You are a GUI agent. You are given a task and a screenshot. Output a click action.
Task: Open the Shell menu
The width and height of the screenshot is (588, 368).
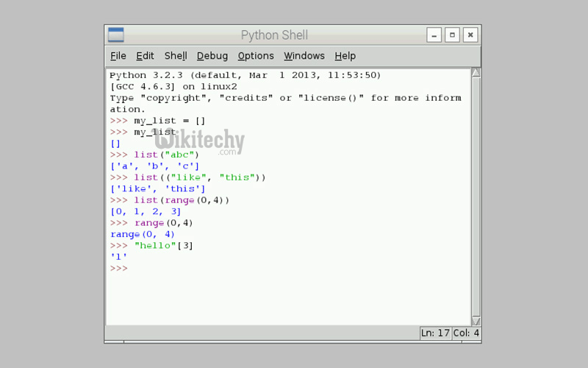176,56
